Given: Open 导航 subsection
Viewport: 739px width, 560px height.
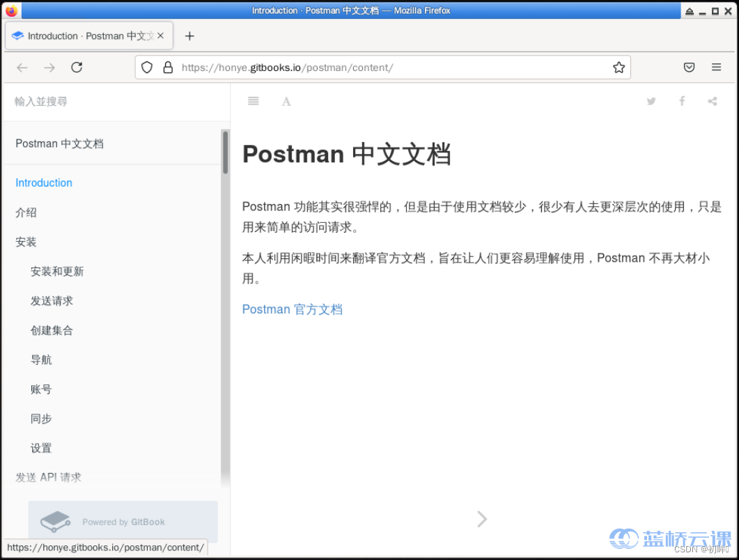Looking at the screenshot, I should click(x=41, y=360).
